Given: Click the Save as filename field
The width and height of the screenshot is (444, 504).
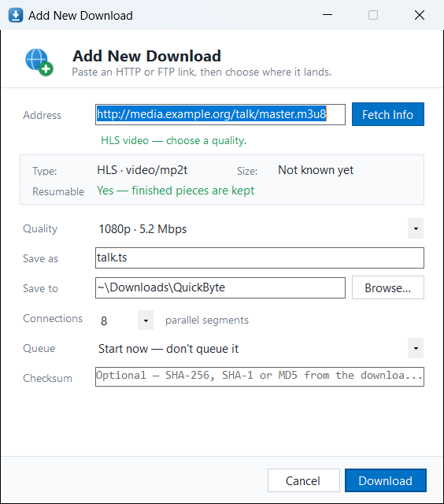Looking at the screenshot, I should [260, 258].
